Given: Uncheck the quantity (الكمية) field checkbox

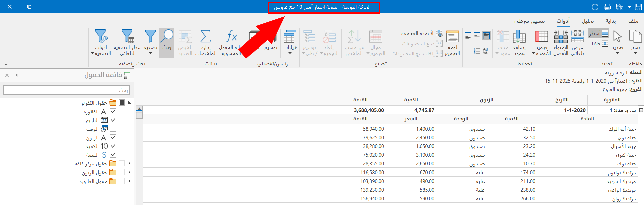Looking at the screenshot, I should pos(113,146).
